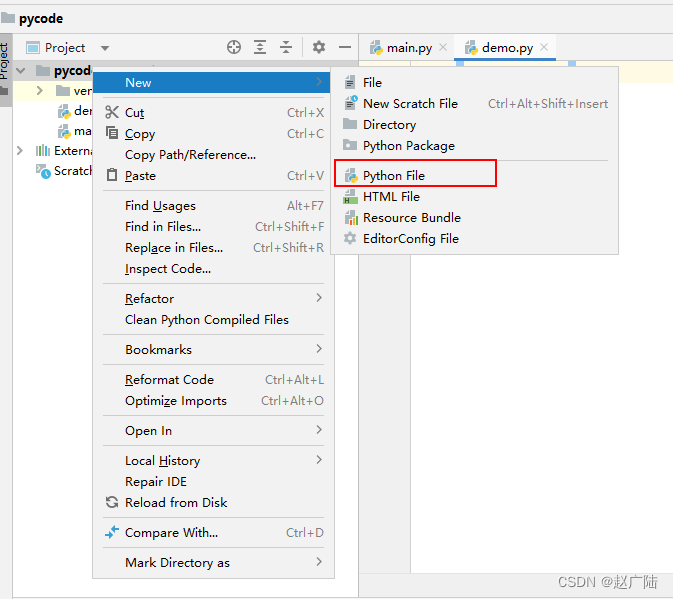
Task: Select EditorConfig File in New submenu
Action: click(475, 239)
